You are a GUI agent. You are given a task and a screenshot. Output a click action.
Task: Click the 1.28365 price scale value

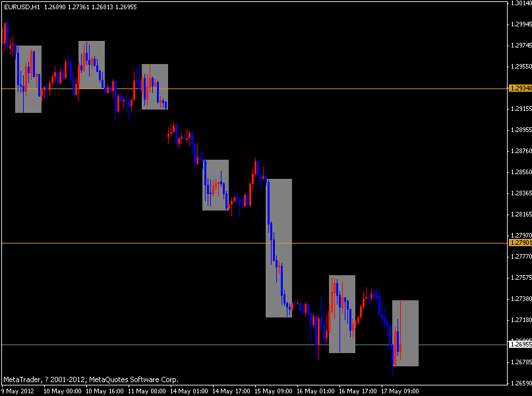tap(521, 193)
